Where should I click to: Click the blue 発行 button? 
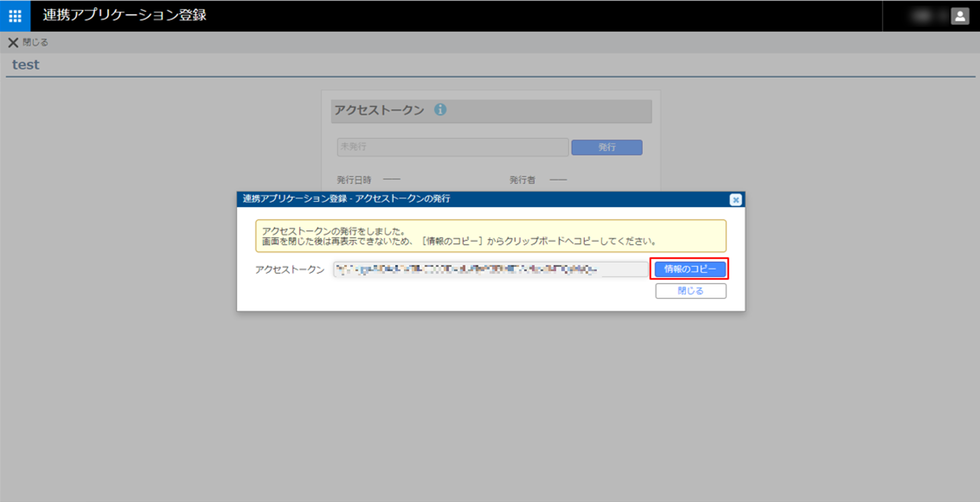(x=607, y=147)
